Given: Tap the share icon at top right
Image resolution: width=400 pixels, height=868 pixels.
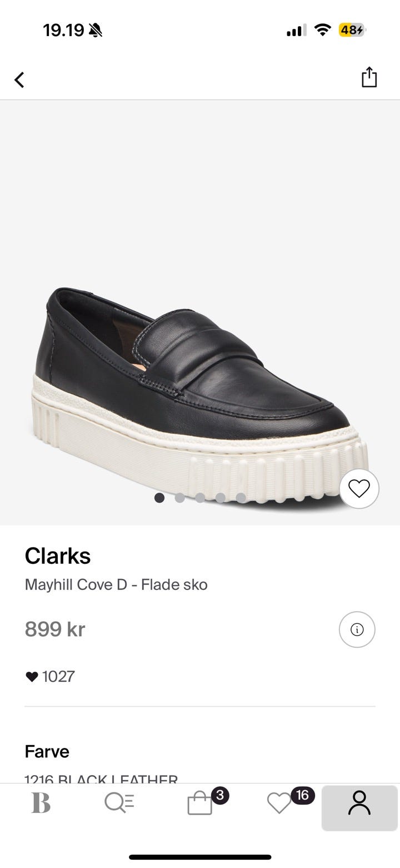Looking at the screenshot, I should coord(369,77).
